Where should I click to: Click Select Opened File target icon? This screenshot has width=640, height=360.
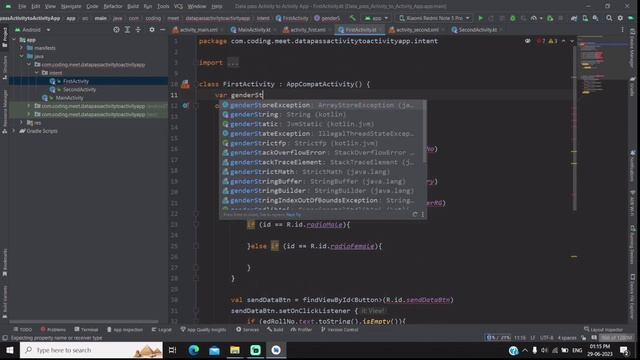116,30
